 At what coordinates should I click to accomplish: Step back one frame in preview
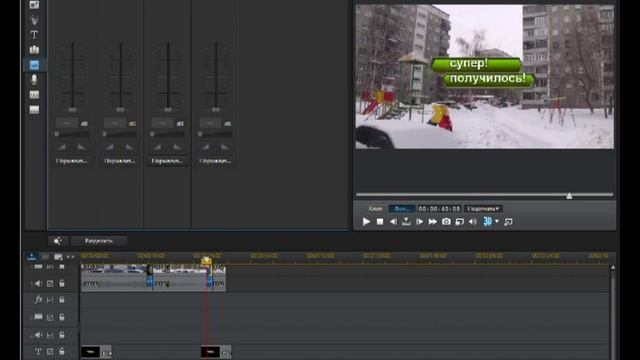393,222
